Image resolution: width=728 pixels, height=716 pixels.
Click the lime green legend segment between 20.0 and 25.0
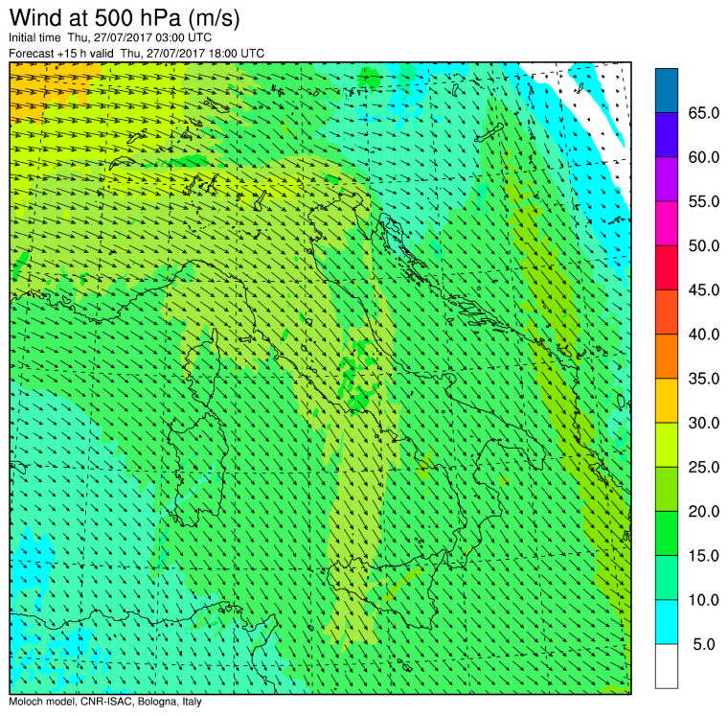[667, 489]
